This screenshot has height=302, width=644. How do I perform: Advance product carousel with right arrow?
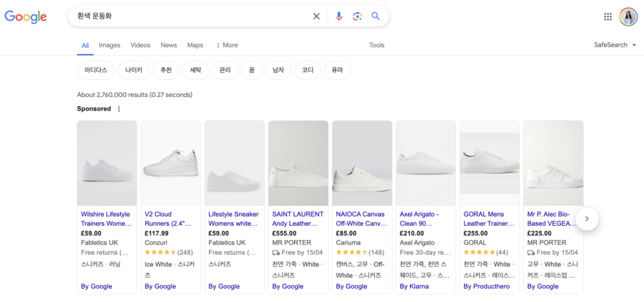[587, 218]
